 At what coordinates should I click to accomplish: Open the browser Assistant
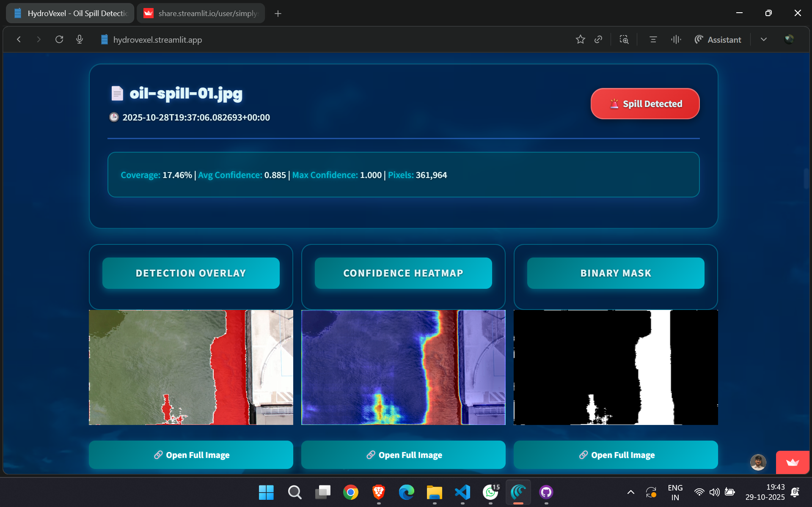pyautogui.click(x=718, y=39)
